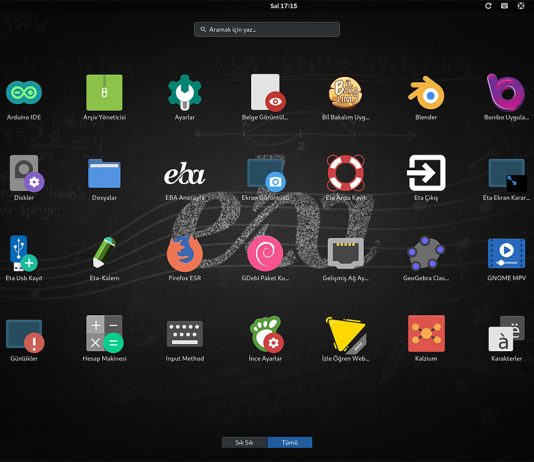This screenshot has width=534, height=462.
Task: Launch the Bonibo app
Action: [x=506, y=92]
